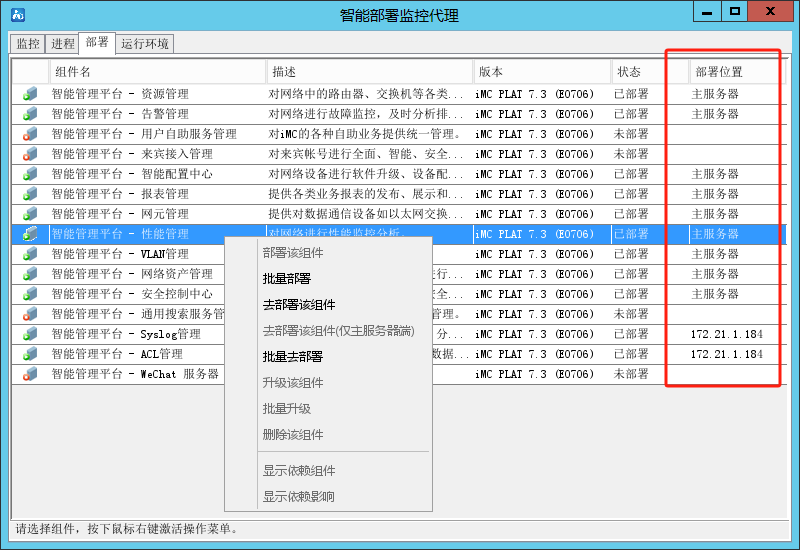Select row 智能管理平台 - 智能配置中心
Image resolution: width=800 pixels, height=550 pixels.
[398, 174]
